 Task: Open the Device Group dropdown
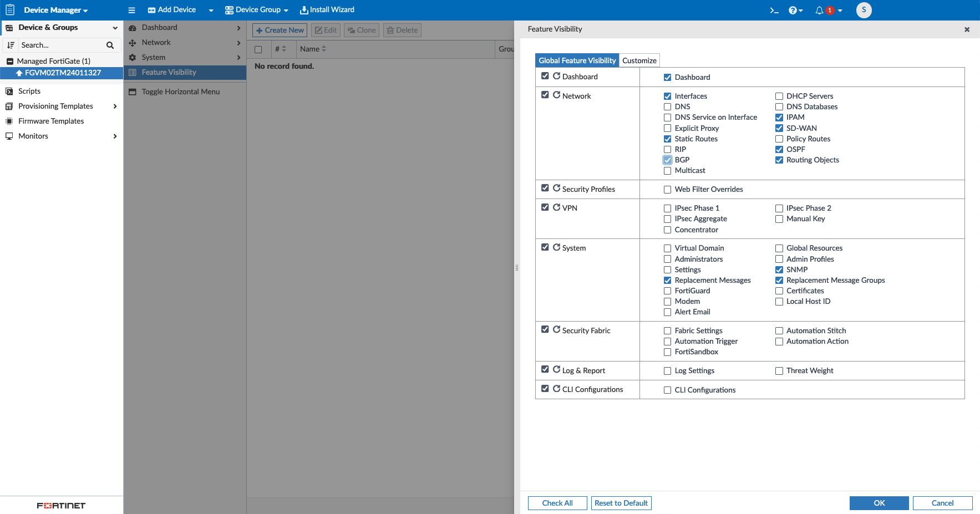click(x=256, y=10)
